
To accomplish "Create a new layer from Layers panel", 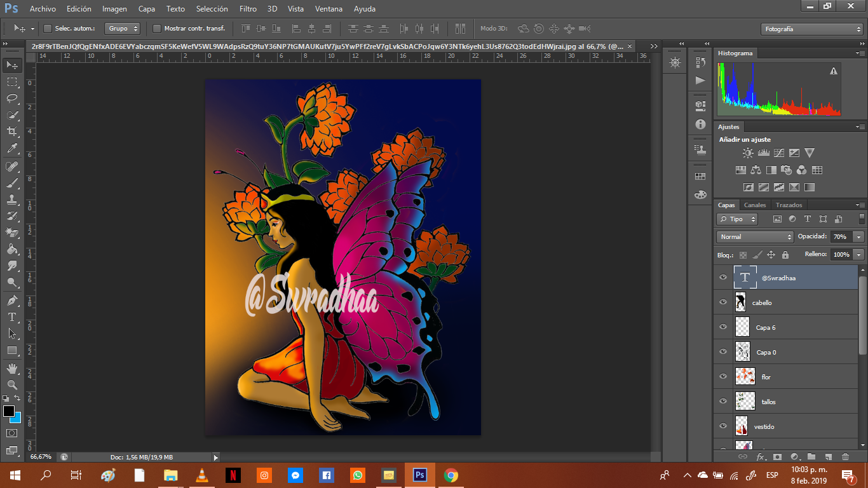I will 828,456.
